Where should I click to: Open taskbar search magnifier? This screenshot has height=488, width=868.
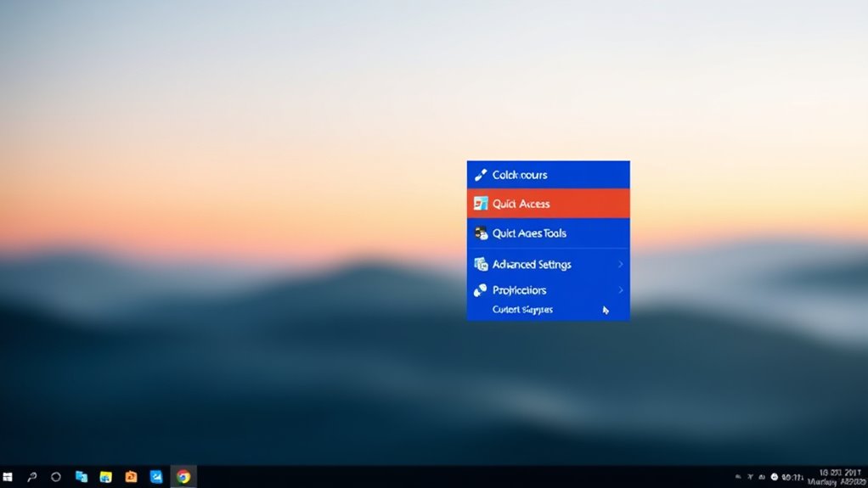point(32,477)
